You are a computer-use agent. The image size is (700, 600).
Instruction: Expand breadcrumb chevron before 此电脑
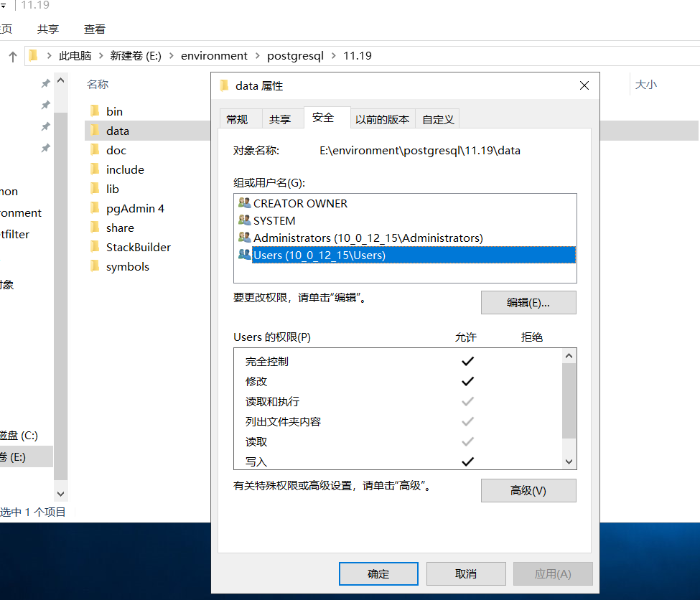pyautogui.click(x=49, y=55)
